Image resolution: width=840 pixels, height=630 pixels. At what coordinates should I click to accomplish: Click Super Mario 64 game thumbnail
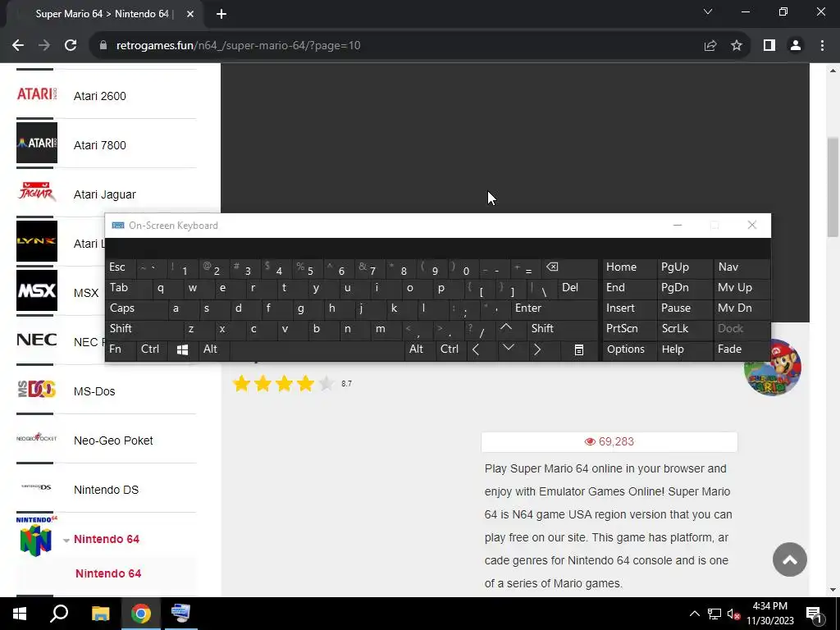click(772, 368)
